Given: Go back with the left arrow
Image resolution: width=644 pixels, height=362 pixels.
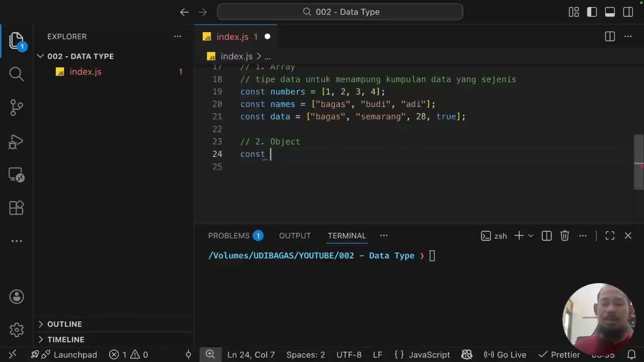Looking at the screenshot, I should click(x=184, y=12).
